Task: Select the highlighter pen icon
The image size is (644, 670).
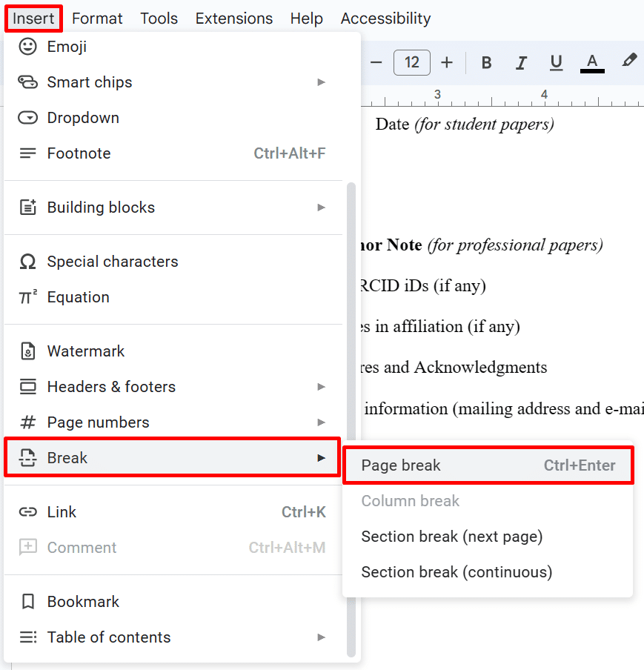Action: (628, 62)
